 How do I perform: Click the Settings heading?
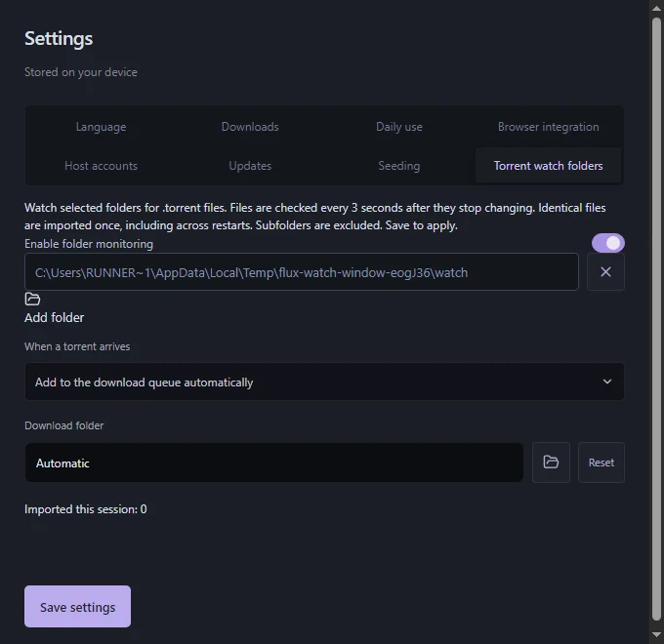coord(59,38)
